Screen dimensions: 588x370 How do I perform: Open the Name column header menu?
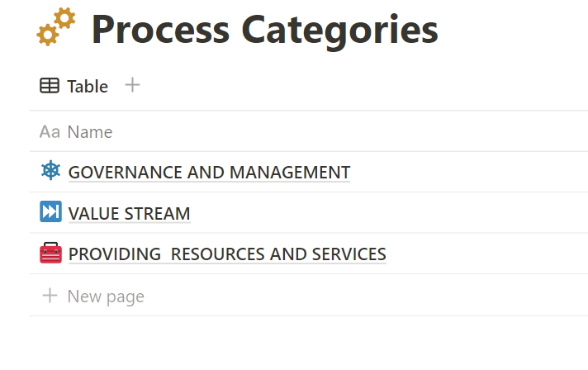(x=89, y=132)
